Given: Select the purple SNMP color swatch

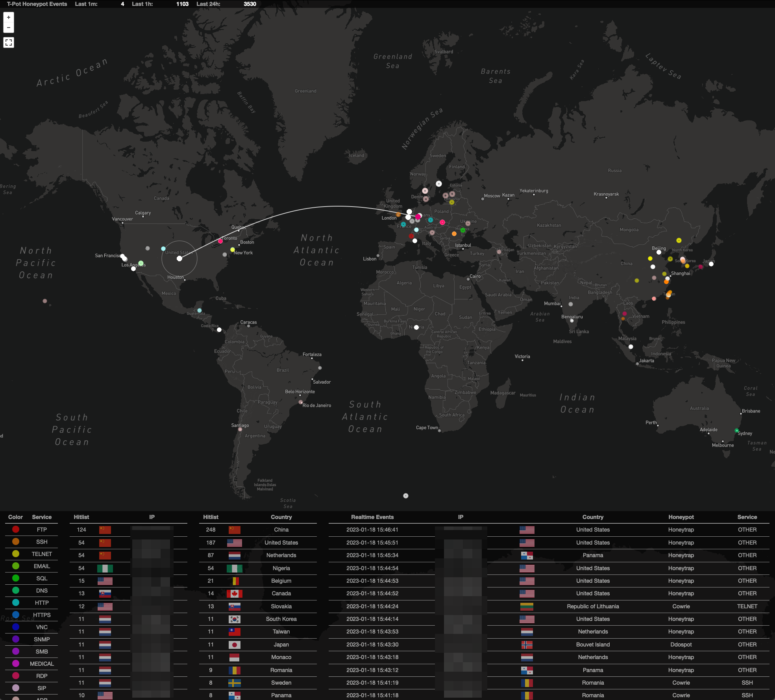Looking at the screenshot, I should [15, 639].
